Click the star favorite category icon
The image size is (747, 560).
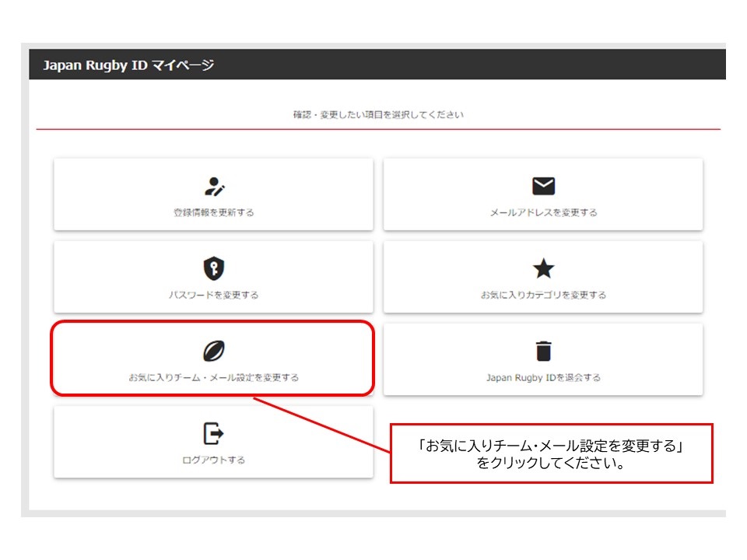(x=543, y=268)
